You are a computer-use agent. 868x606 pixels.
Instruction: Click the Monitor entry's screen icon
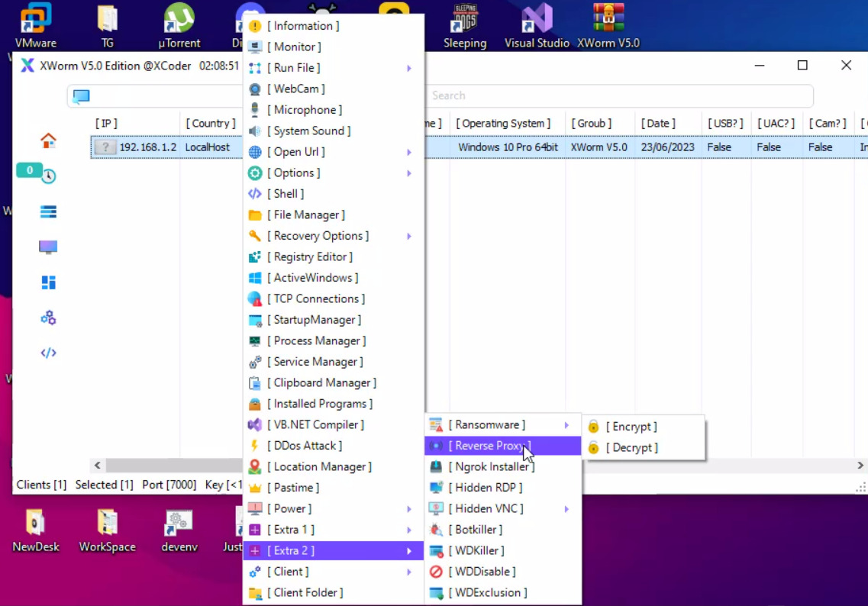(x=255, y=47)
